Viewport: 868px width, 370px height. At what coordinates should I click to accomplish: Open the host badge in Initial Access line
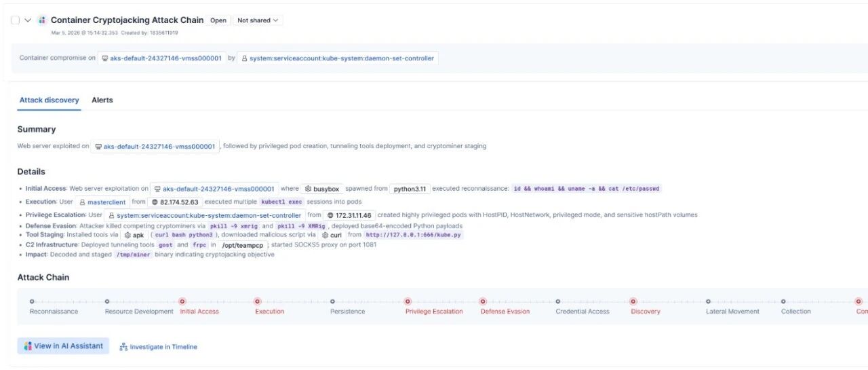[214, 189]
